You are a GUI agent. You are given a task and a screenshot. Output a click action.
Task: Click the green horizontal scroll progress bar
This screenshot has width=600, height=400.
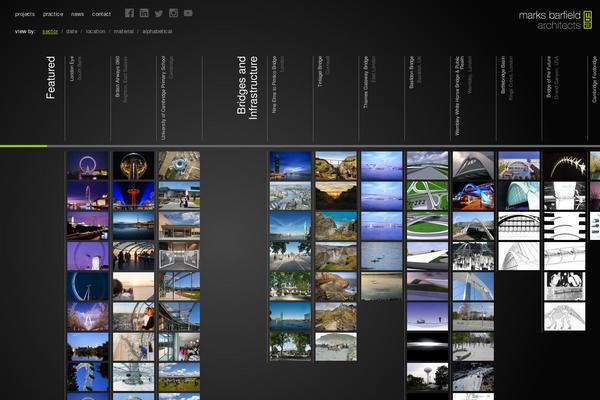point(24,146)
